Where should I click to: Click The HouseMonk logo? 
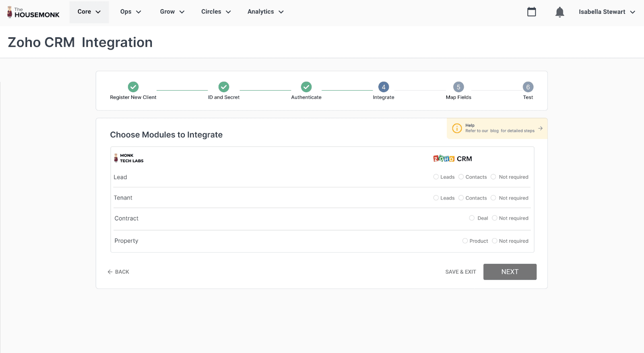point(33,12)
